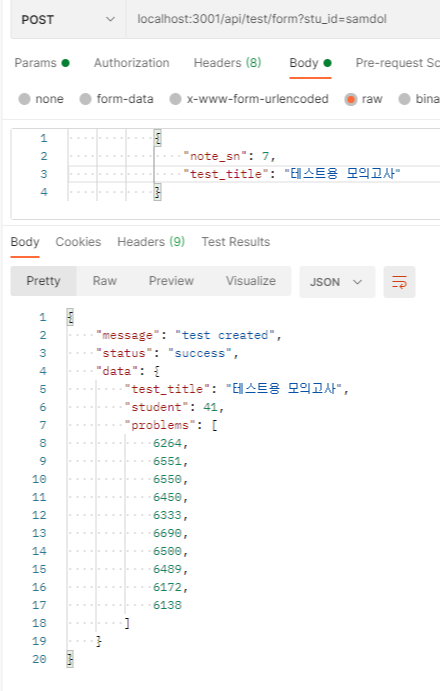Image resolution: width=440 pixels, height=691 pixels.
Task: Switch to Pretty response view
Action: 43,281
